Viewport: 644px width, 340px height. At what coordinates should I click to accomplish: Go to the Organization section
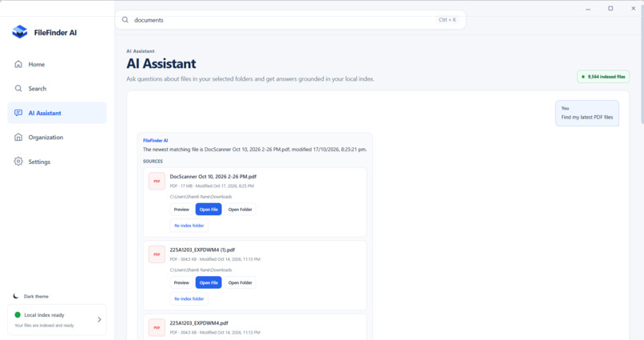pos(57,138)
